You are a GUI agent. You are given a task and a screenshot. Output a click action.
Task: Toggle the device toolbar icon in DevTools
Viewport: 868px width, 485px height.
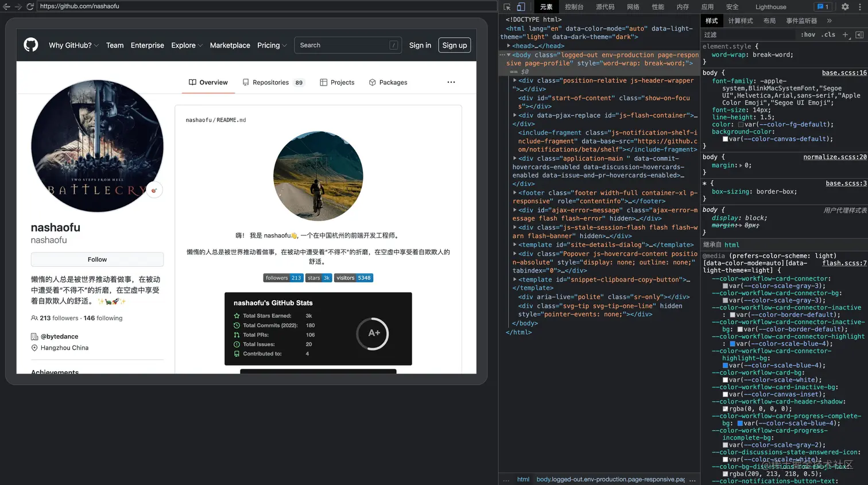[521, 7]
